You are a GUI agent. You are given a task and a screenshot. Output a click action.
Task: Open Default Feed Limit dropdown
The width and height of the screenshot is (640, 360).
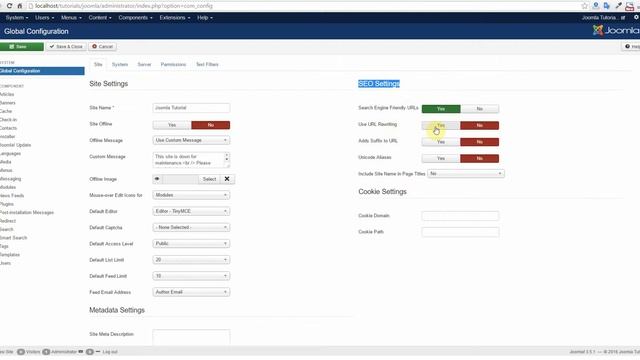pos(191,276)
